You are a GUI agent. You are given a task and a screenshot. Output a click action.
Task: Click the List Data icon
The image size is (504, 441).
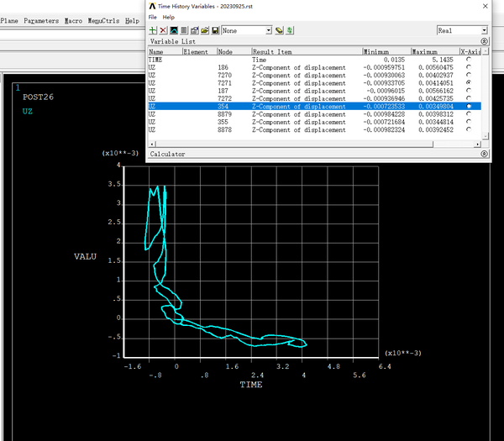pyautogui.click(x=183, y=30)
